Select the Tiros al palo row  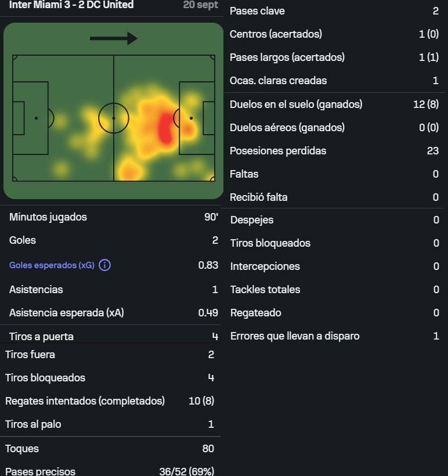coord(110,424)
